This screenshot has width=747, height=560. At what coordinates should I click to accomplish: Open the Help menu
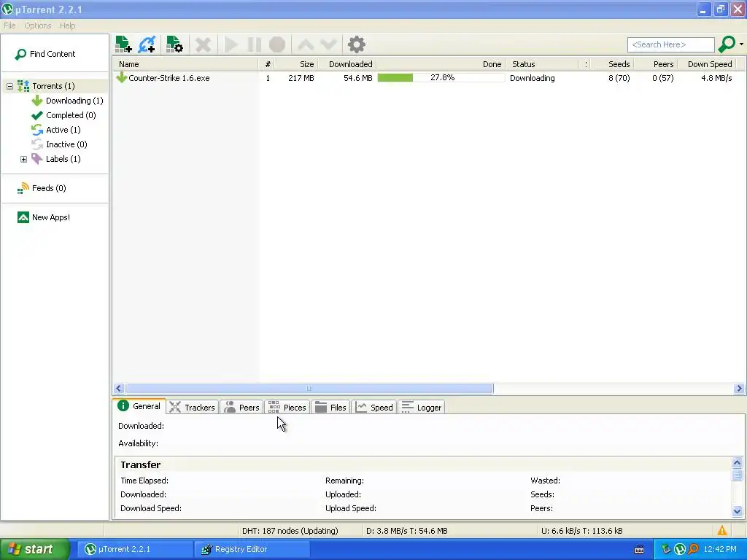[x=67, y=26]
